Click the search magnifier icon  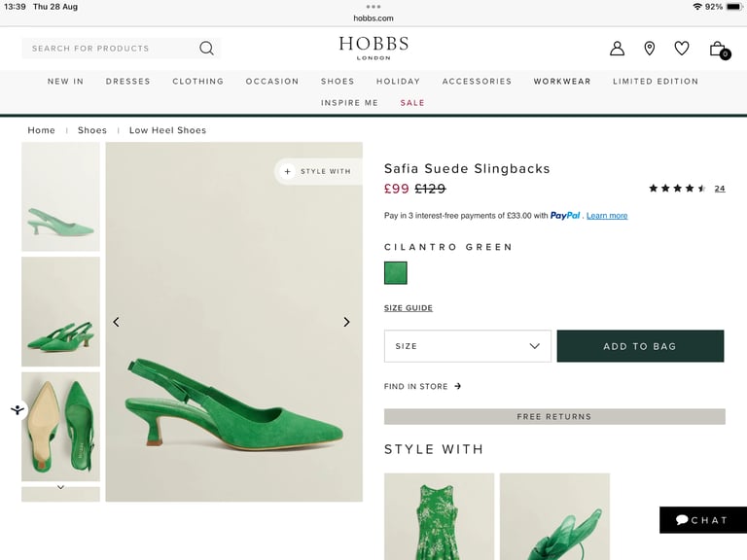[206, 48]
